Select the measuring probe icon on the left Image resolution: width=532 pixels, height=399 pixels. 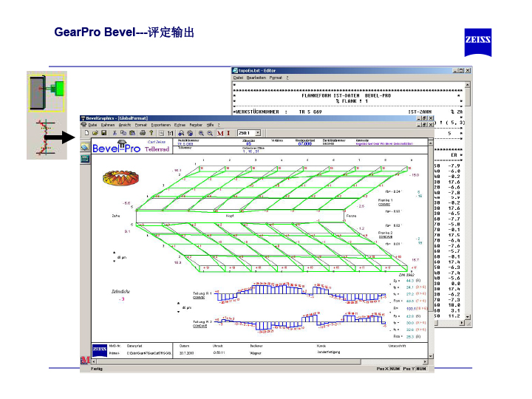[47, 92]
